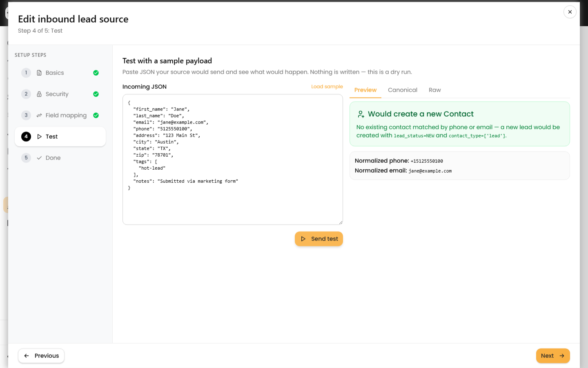Click the green checkmark beside Field mapping

pos(96,115)
